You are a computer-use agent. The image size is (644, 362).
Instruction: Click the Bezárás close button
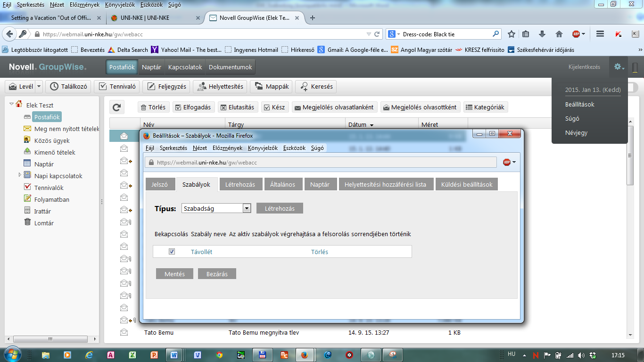(x=217, y=274)
